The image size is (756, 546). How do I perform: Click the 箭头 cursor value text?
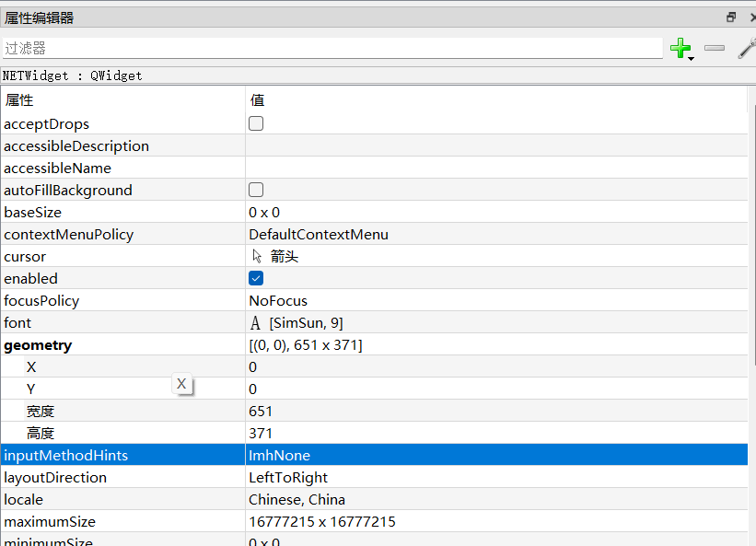click(285, 257)
